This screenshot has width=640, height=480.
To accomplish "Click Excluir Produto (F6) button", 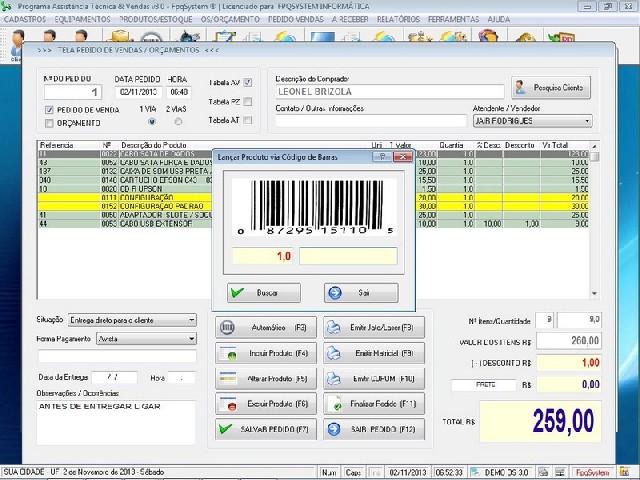I will 265,405.
